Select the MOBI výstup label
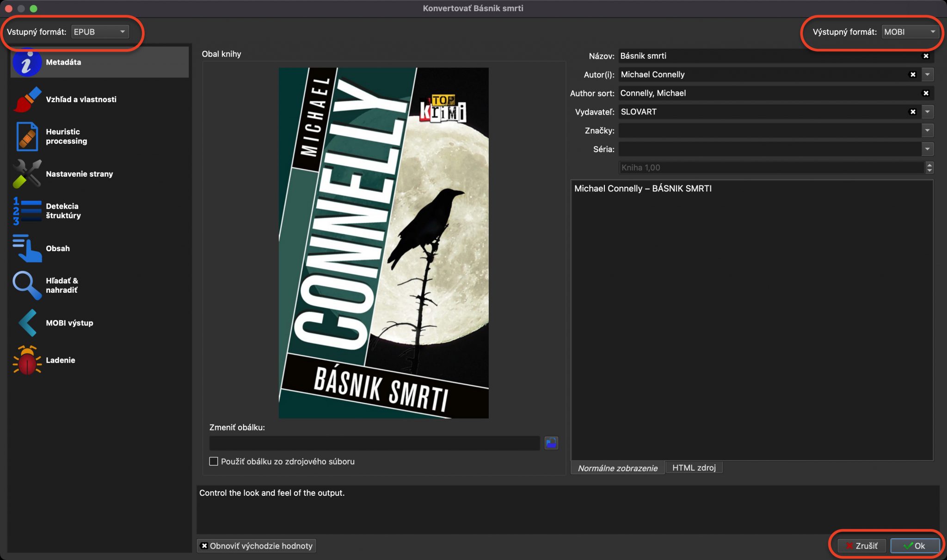This screenshot has height=560, width=947. tap(69, 323)
